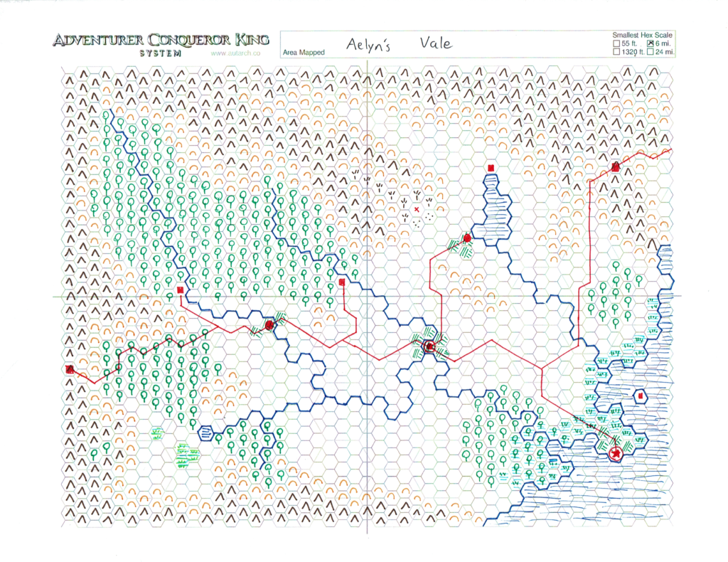
Task: Click the red X marker among ruins
Action: (x=417, y=209)
